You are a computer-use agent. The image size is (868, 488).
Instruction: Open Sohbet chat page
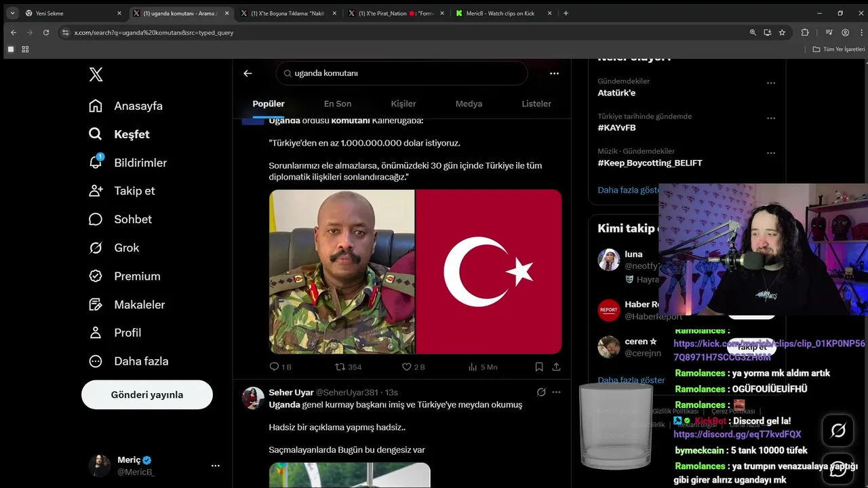tap(120, 219)
